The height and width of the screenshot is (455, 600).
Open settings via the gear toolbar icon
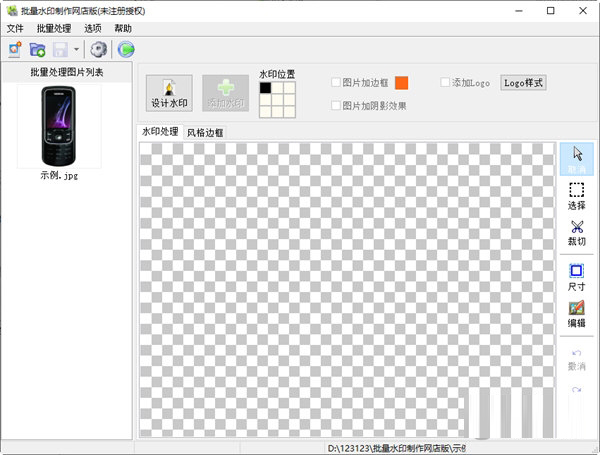point(98,49)
